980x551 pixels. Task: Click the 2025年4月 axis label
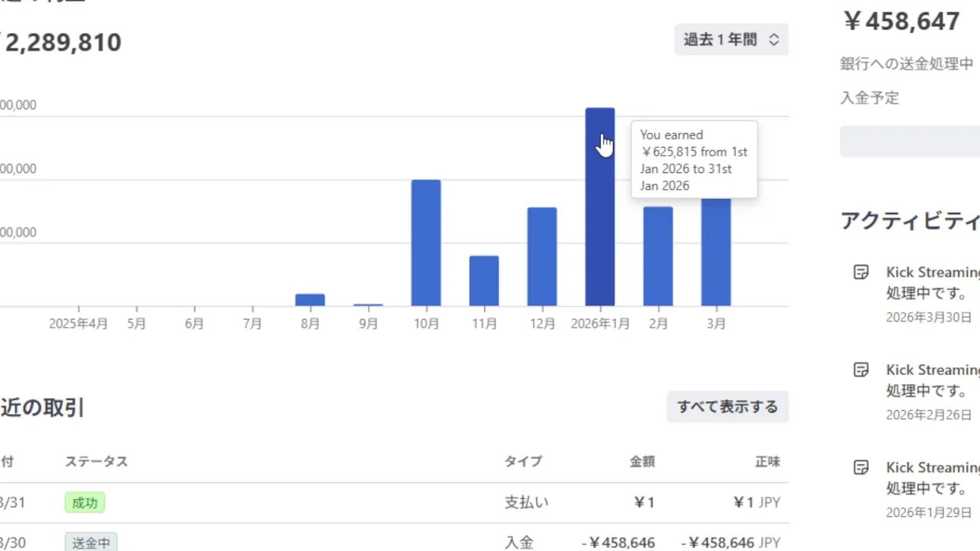click(x=78, y=324)
